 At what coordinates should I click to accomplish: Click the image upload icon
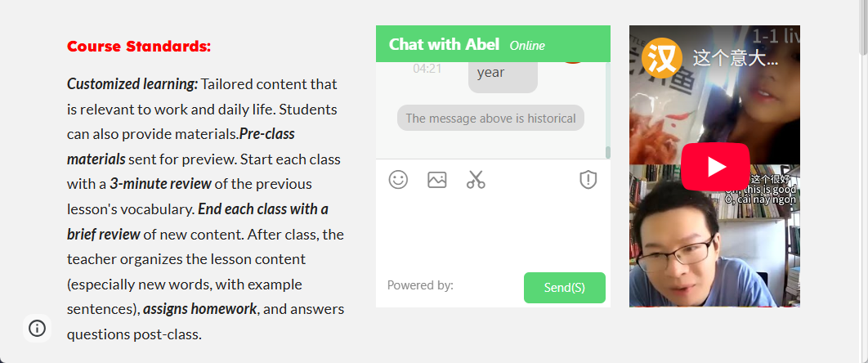[436, 180]
